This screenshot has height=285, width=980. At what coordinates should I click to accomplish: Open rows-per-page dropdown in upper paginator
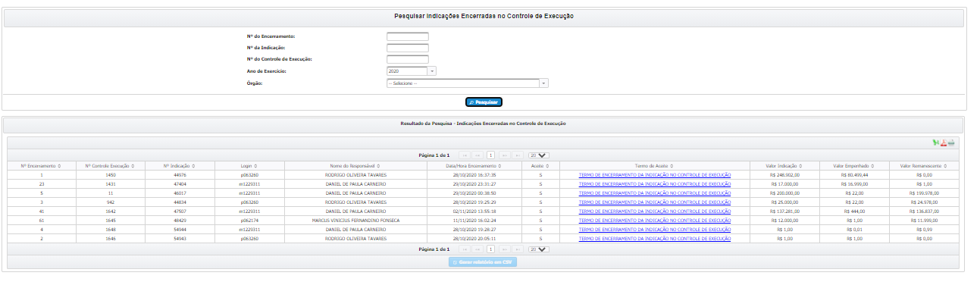click(x=539, y=155)
